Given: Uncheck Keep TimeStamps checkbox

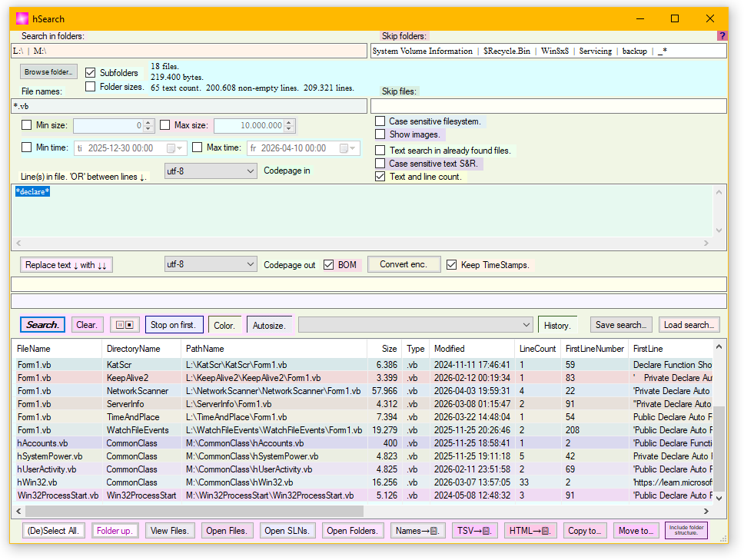Looking at the screenshot, I should pos(452,264).
